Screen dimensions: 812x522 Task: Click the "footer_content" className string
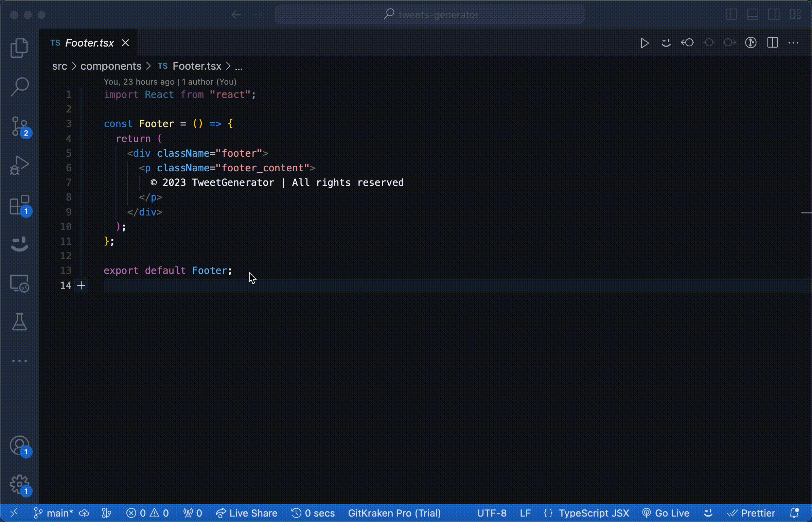[263, 168]
